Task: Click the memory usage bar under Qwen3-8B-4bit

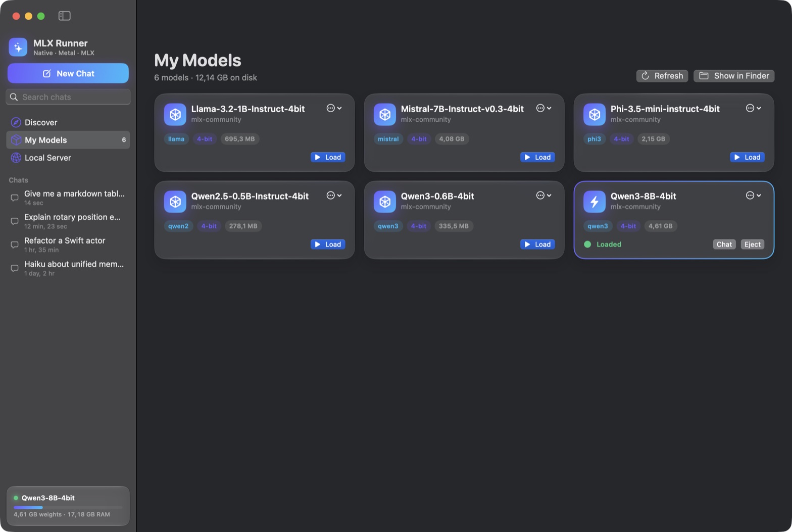Action: pos(68,507)
